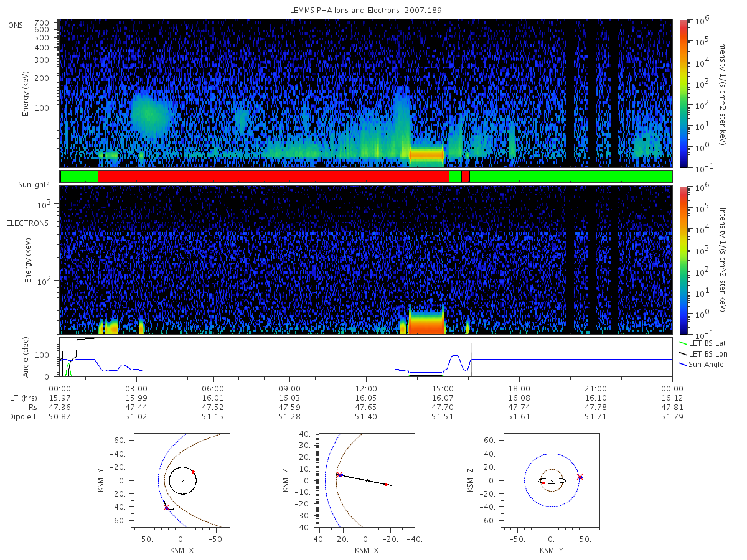Click the "KSM-Y" axis label below the right orbit plot
This screenshot has height=560, width=747.
click(x=552, y=551)
